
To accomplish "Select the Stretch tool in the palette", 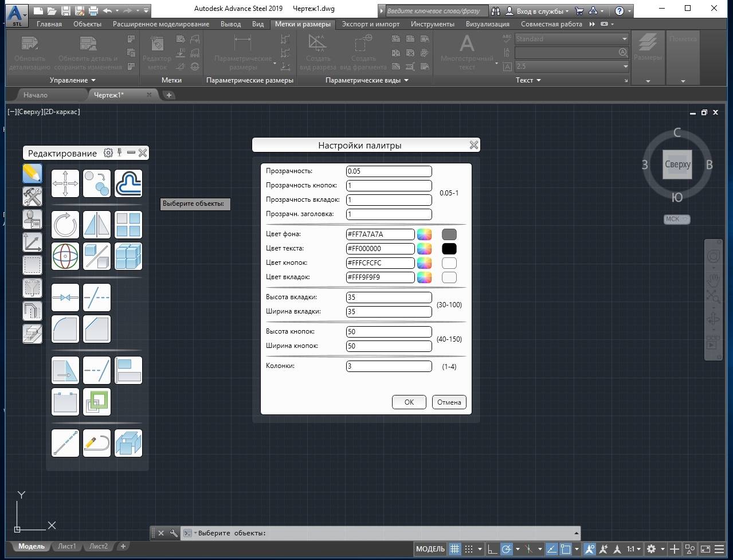I will (x=65, y=370).
